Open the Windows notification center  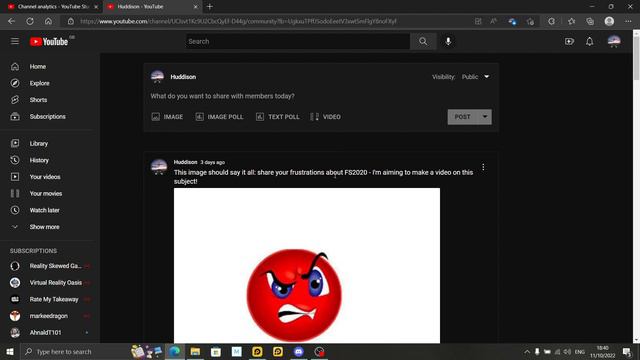(x=627, y=351)
